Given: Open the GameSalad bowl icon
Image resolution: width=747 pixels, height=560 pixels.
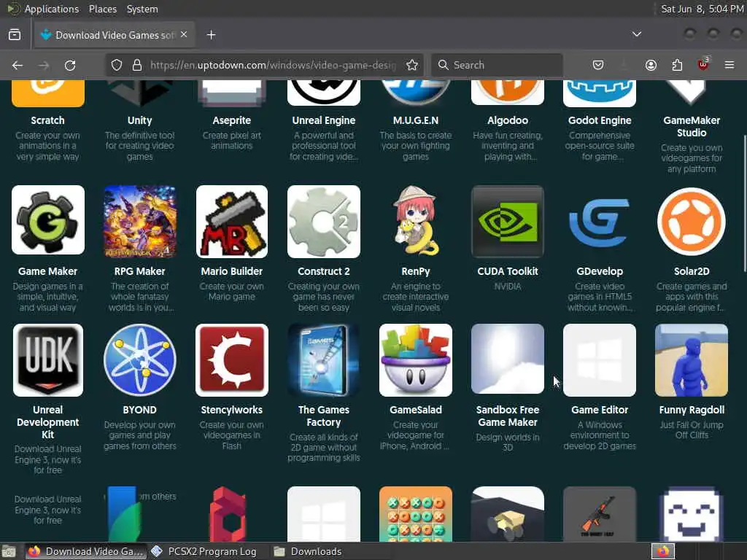Looking at the screenshot, I should tap(415, 360).
